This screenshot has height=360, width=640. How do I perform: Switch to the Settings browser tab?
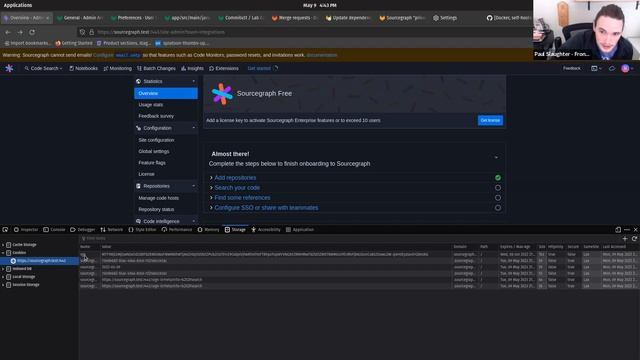(445, 18)
